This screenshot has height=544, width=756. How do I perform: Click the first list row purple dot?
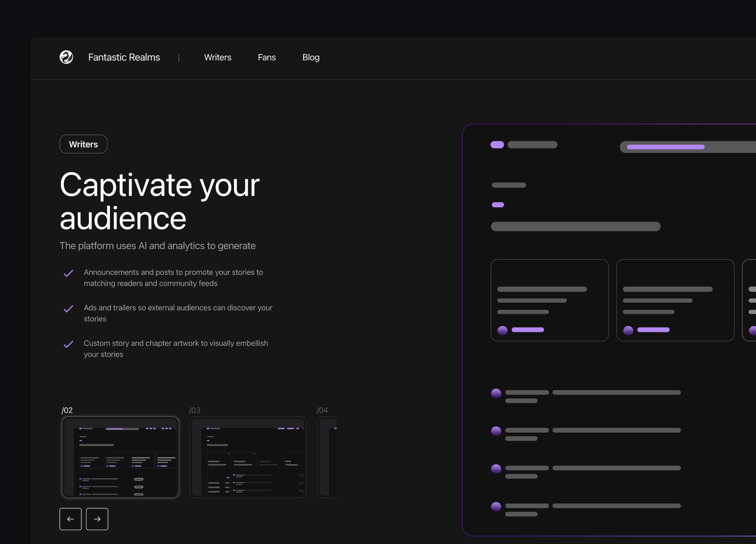pos(496,393)
